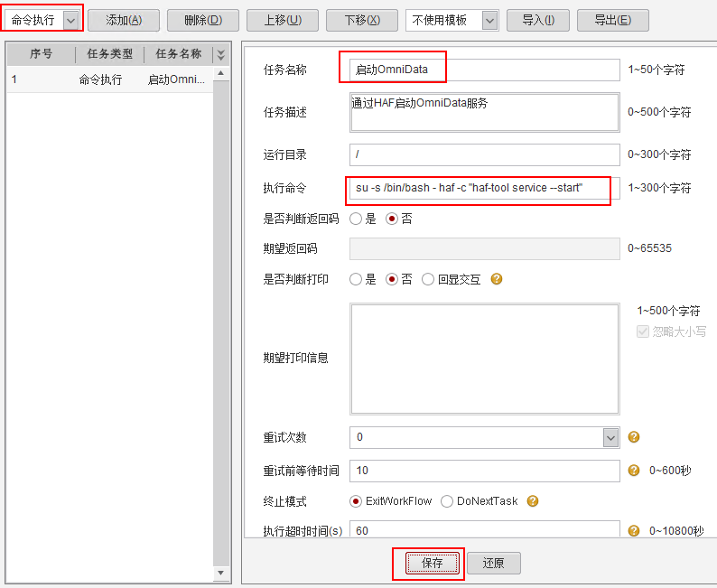Choose DoNextTask termination mode

(x=447, y=501)
